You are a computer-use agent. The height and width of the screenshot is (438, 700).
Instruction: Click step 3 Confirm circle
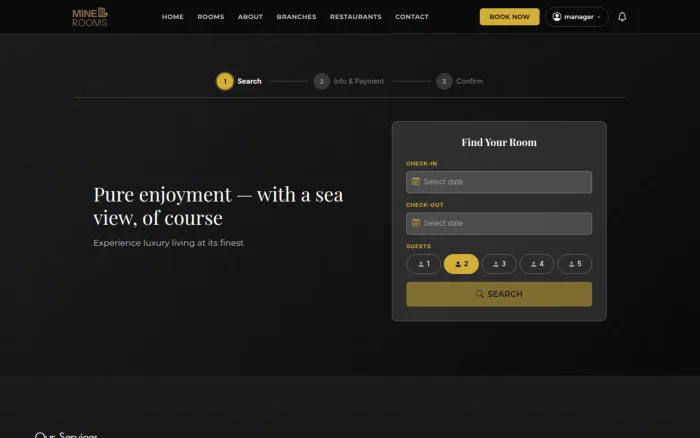coord(444,81)
